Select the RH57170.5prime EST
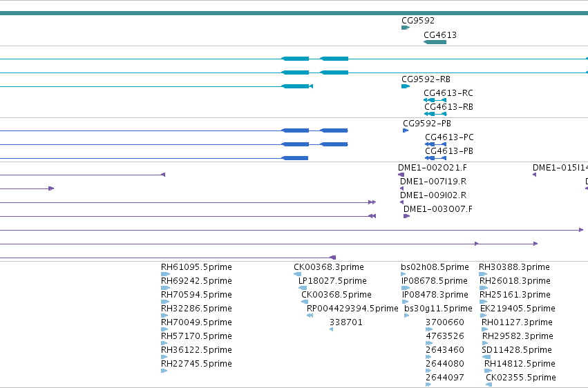 [164, 343]
